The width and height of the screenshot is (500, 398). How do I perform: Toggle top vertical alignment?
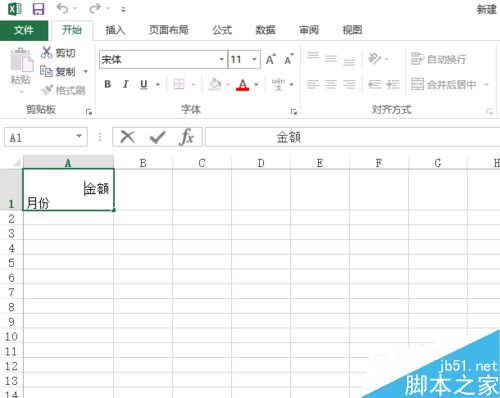313,56
